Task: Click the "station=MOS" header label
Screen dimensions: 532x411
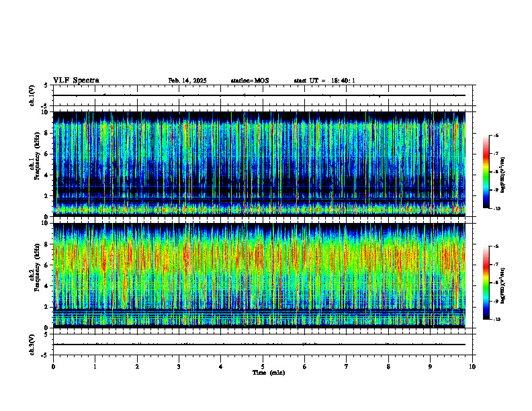Action: pyautogui.click(x=250, y=81)
